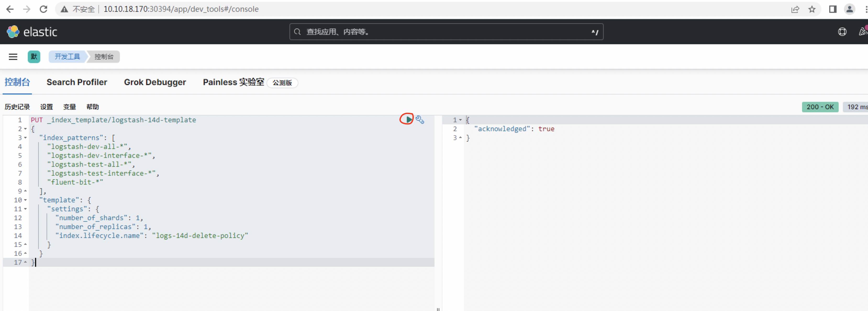Collapse the editor line 2 fold arrow
This screenshot has width=868, height=311.
point(25,129)
